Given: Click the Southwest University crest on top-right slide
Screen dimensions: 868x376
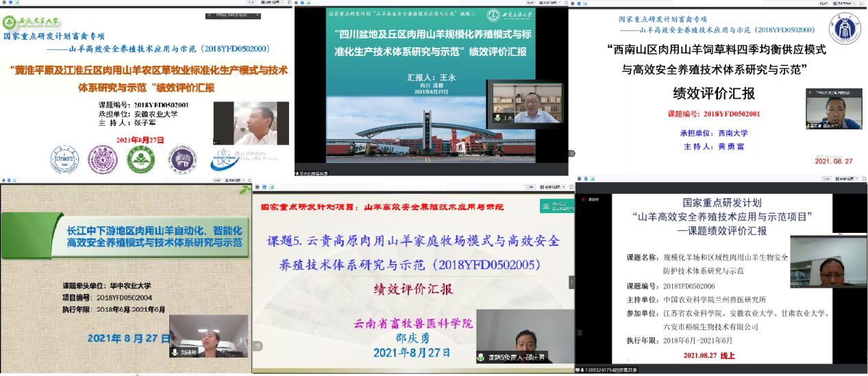Looking at the screenshot, I should [844, 29].
